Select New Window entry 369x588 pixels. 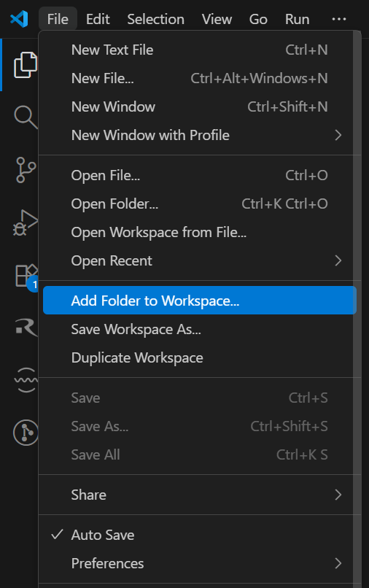[200, 107]
